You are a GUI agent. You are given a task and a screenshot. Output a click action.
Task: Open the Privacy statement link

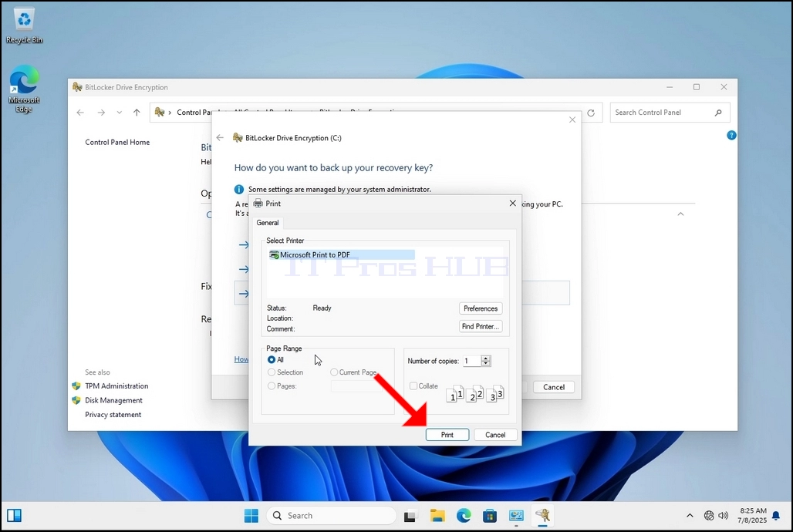point(113,415)
